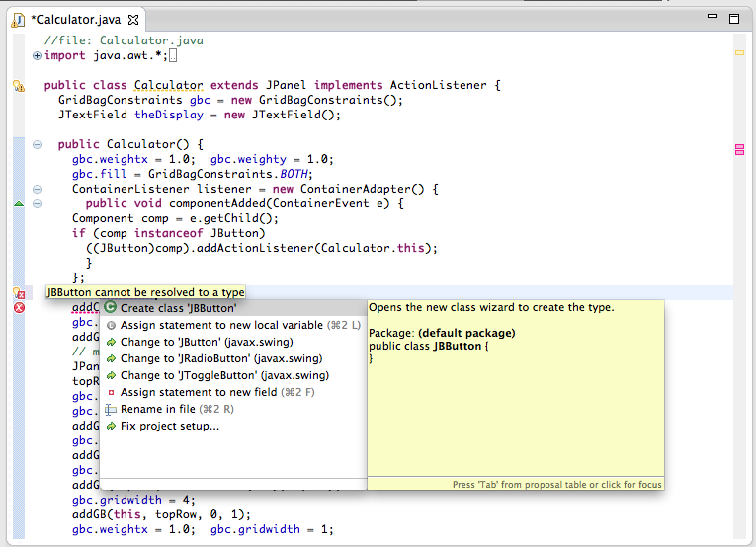
Task: Click the rename icon beside Rename in file
Action: point(111,410)
